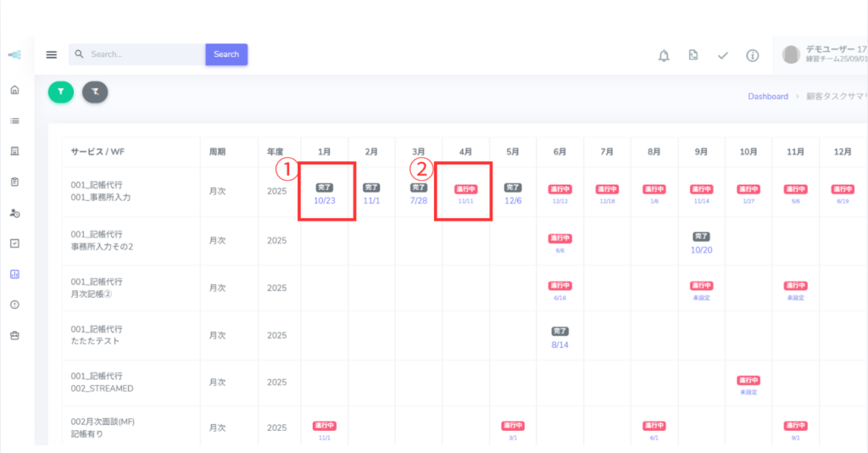
Task: Click the gray clear-filter button
Action: 95,92
